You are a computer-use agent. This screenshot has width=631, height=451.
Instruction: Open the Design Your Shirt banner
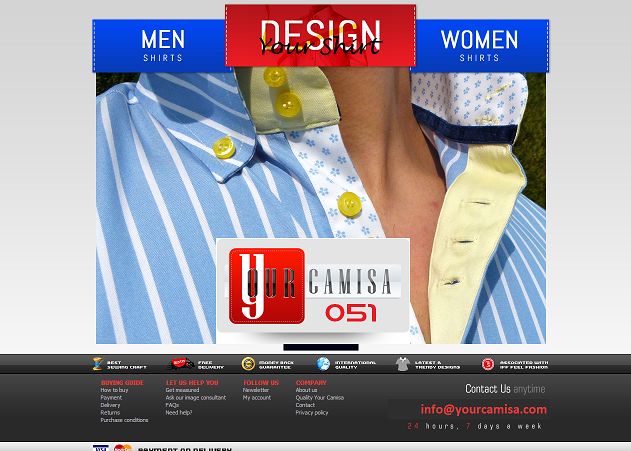320,35
